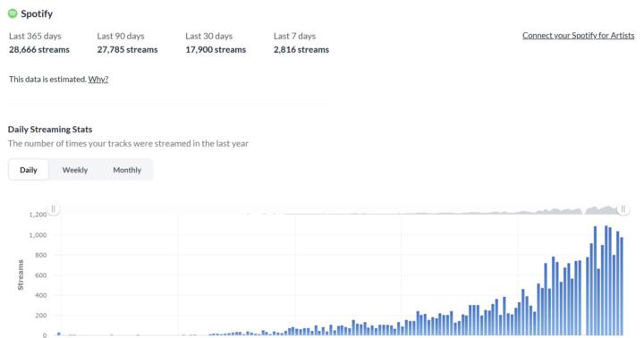This screenshot has width=644, height=338.
Task: Click the '28,666 streams' value
Action: pyautogui.click(x=39, y=50)
